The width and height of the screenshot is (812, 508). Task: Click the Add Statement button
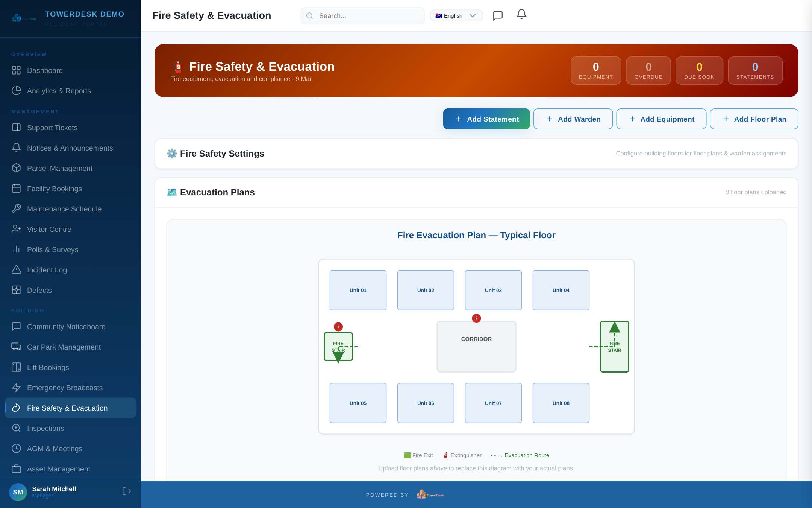point(486,119)
